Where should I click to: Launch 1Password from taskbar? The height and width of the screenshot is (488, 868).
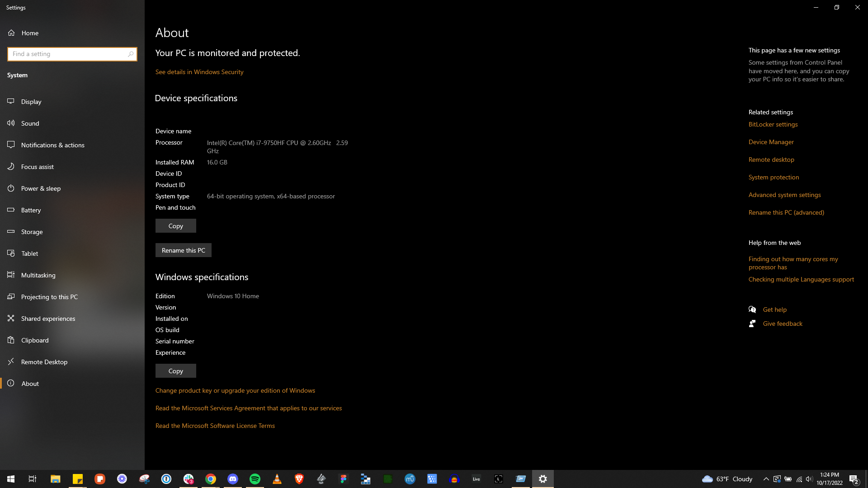[166, 479]
